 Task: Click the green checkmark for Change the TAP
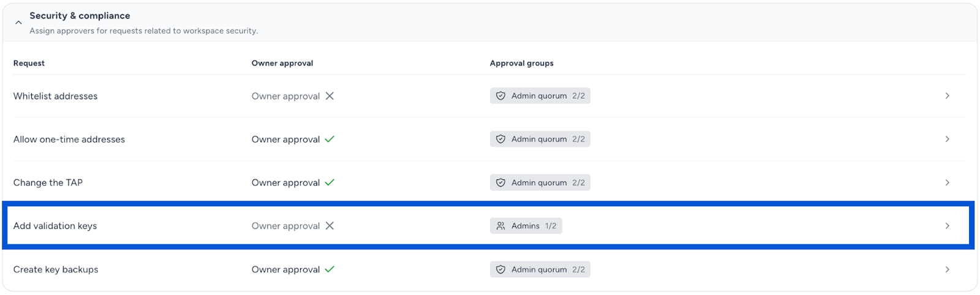(330, 183)
